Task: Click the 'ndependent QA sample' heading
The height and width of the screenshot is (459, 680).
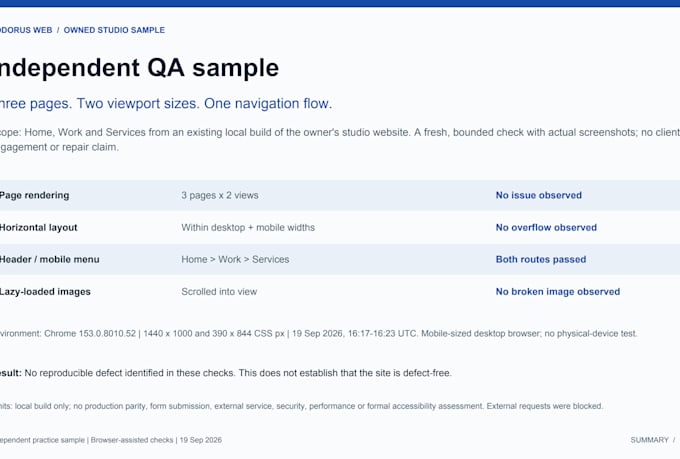Action: 139,68
